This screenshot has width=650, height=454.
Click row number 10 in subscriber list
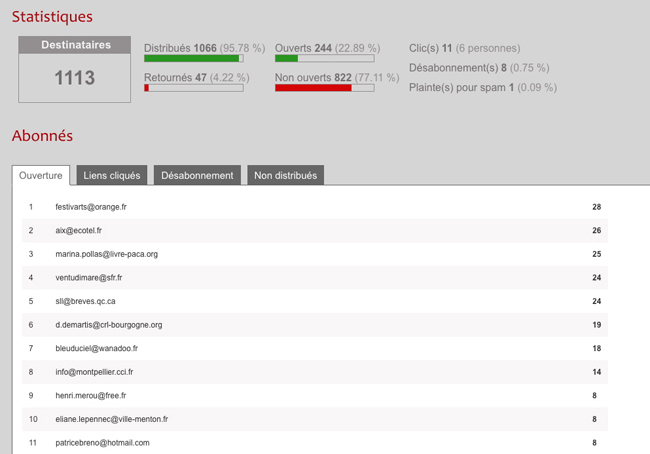click(33, 419)
